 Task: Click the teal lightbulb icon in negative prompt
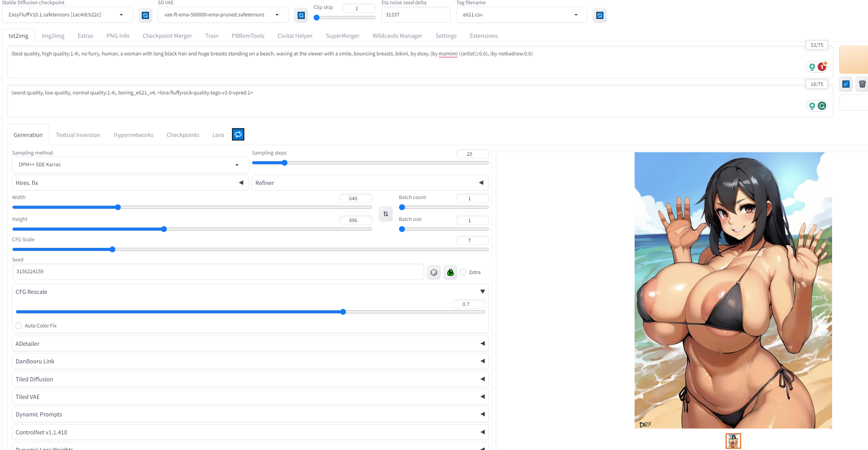click(812, 106)
